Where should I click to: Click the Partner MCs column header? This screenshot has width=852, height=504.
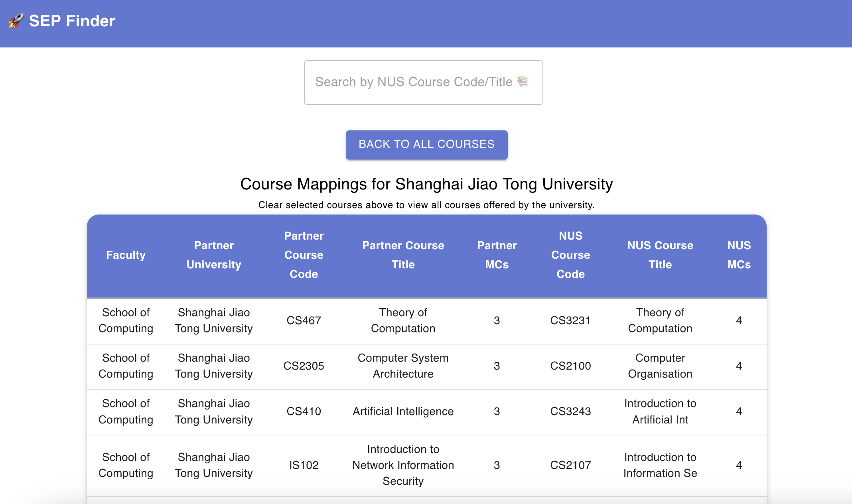(497, 255)
